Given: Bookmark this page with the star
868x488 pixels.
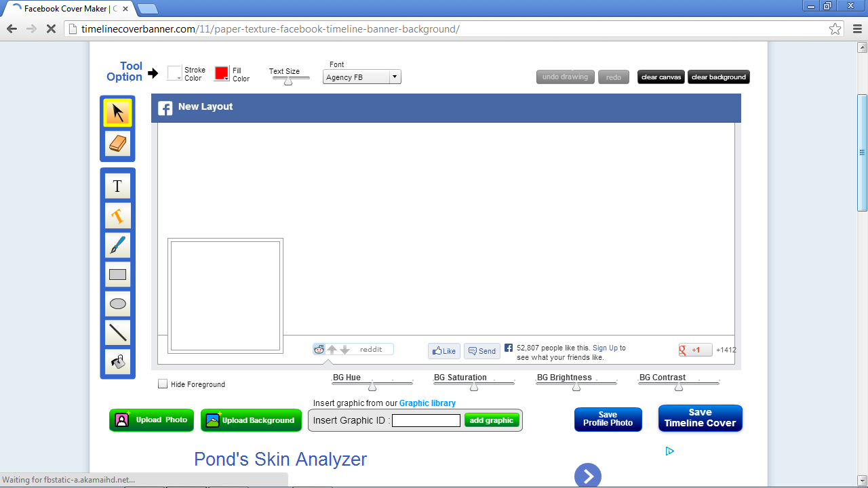Looking at the screenshot, I should pyautogui.click(x=835, y=28).
